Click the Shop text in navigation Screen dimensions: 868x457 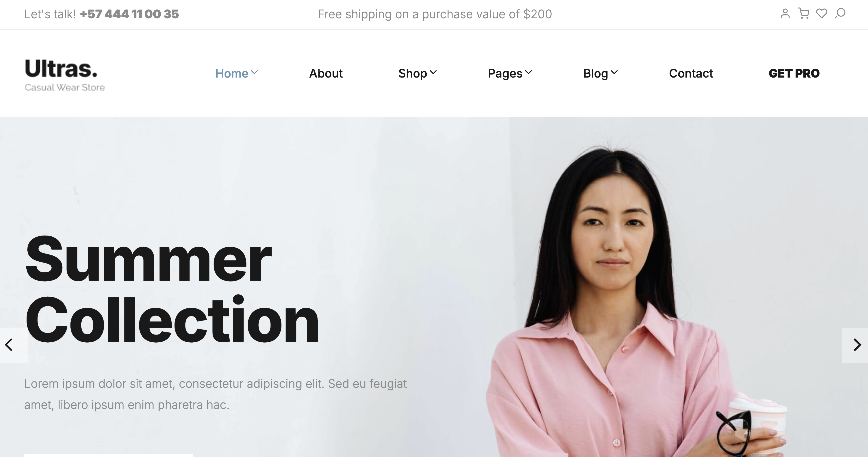tap(413, 73)
